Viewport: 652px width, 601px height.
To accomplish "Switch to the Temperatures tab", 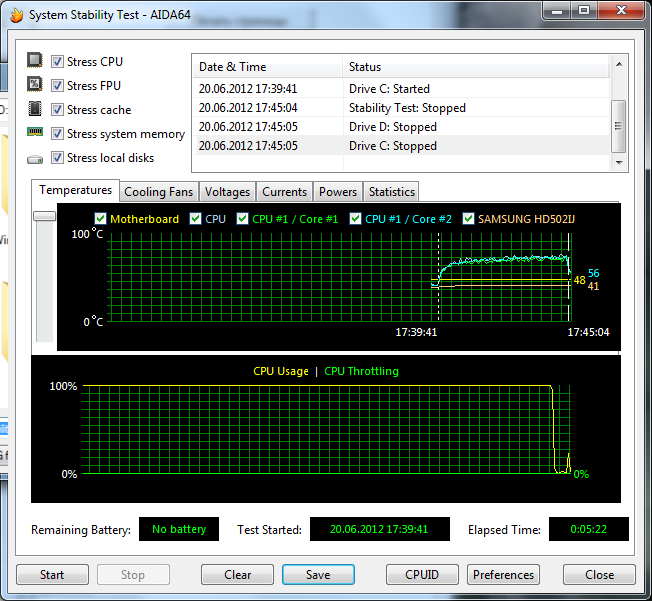I will [75, 190].
